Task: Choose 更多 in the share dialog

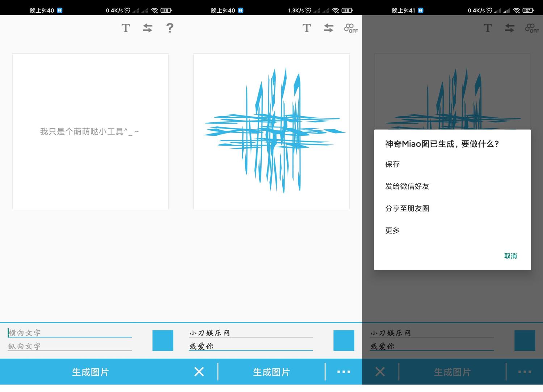Action: pos(392,230)
